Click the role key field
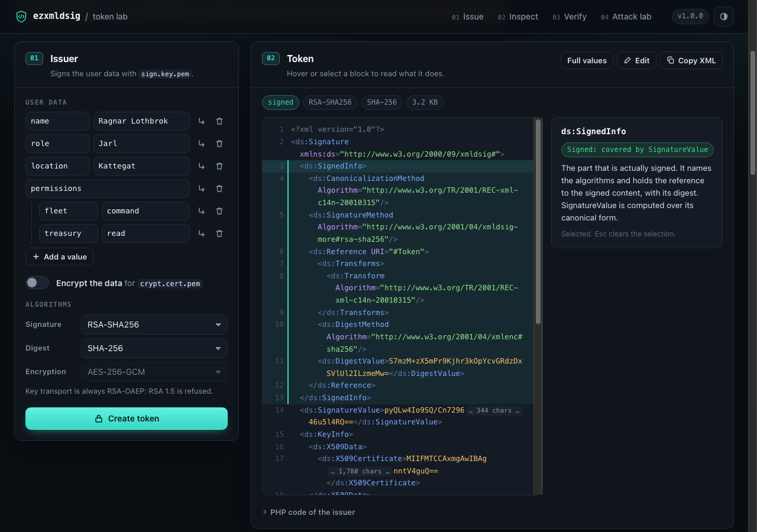 click(x=57, y=144)
